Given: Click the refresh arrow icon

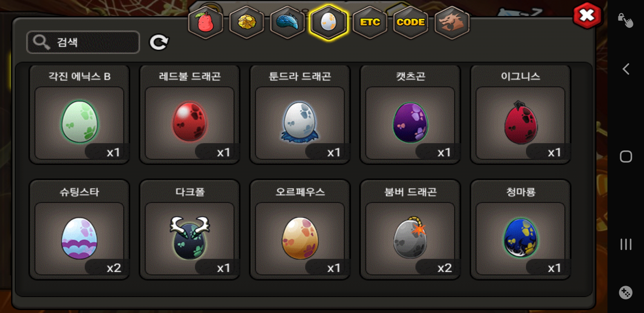Looking at the screenshot, I should [x=159, y=42].
